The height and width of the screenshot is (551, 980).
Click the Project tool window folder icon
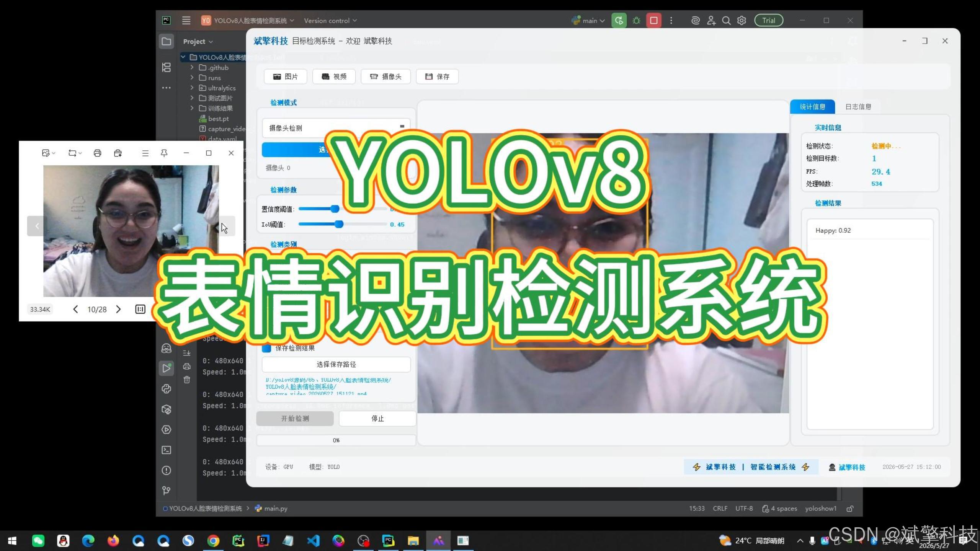coord(167,41)
